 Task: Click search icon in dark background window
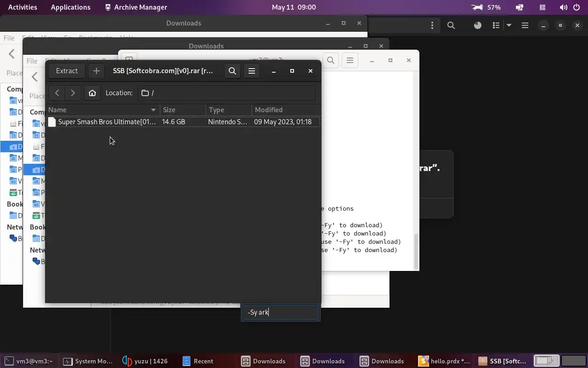coord(451,26)
